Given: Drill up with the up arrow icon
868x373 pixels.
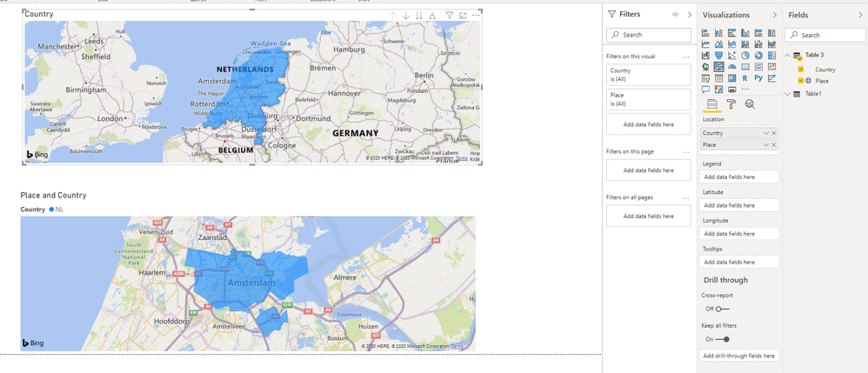Looking at the screenshot, I should 392,16.
